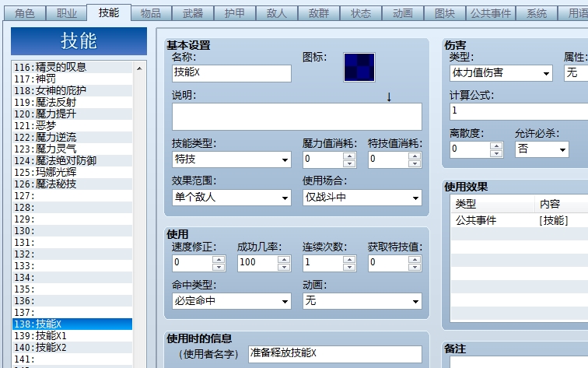Click the 名称 input field
Screen dimensions: 588x368
click(x=232, y=73)
